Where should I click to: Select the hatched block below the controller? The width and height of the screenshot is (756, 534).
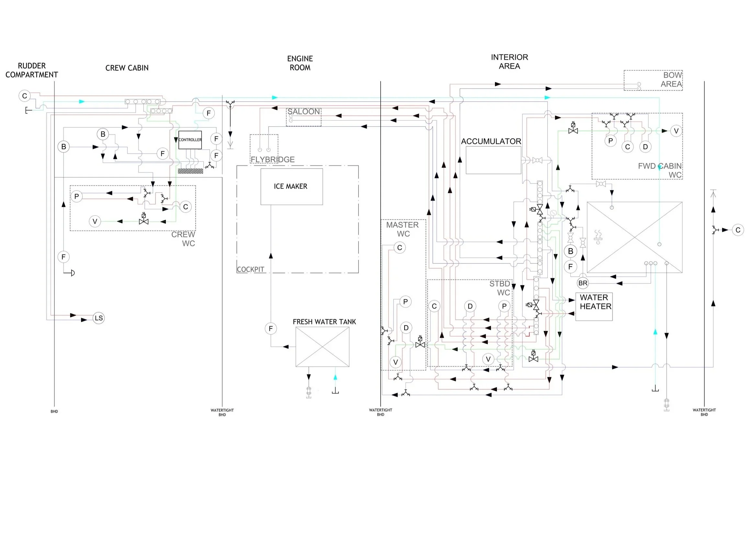(190, 171)
